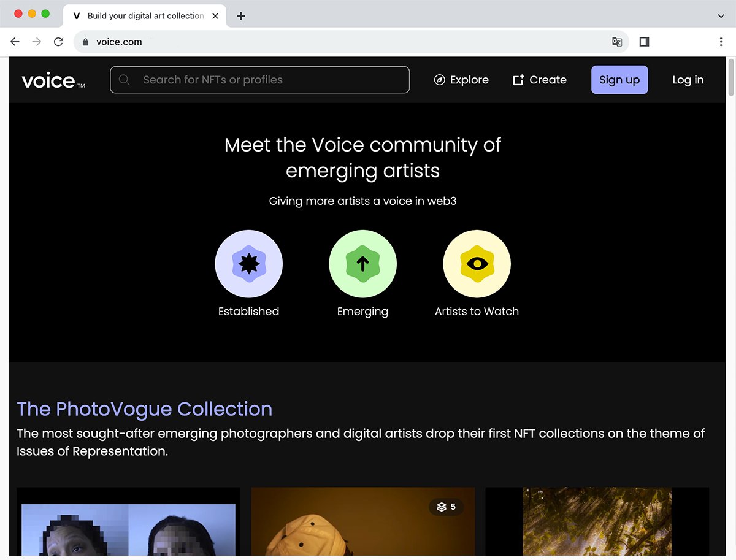Click the Emerging label
Screen dimensions: 736x560
pyautogui.click(x=362, y=312)
